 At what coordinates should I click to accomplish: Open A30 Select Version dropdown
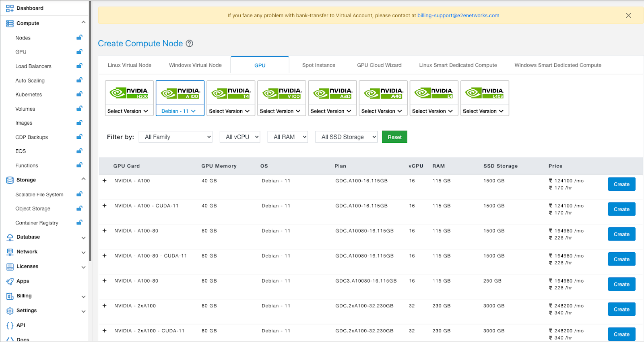331,111
